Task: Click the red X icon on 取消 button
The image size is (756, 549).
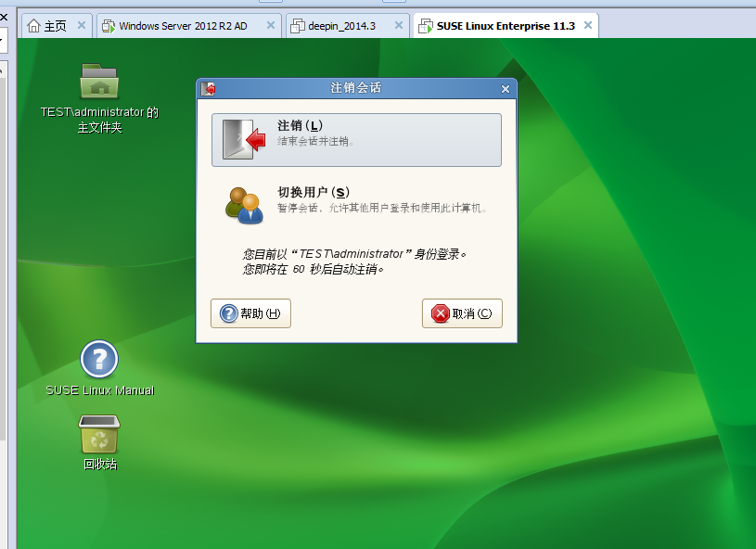Action: pos(441,313)
